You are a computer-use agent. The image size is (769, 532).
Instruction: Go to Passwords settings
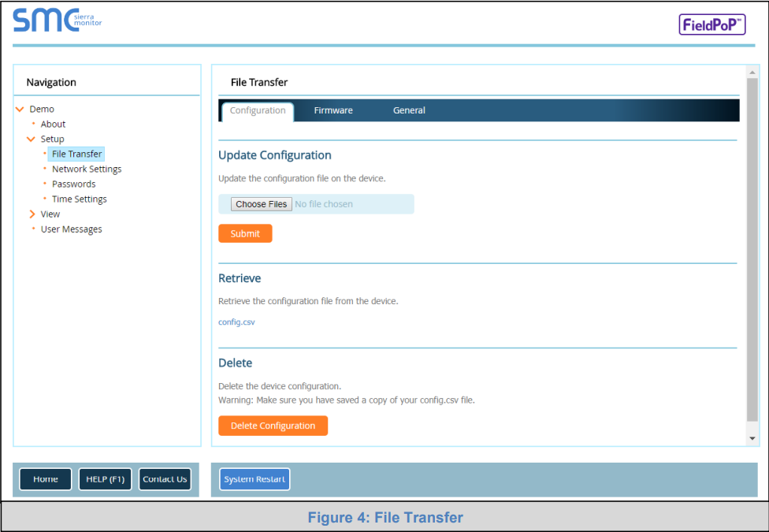point(73,184)
